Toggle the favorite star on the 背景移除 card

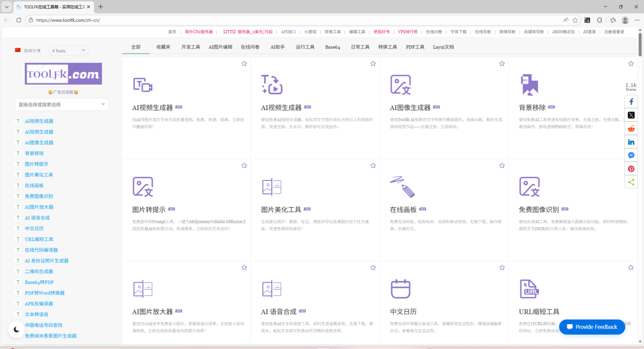click(631, 64)
